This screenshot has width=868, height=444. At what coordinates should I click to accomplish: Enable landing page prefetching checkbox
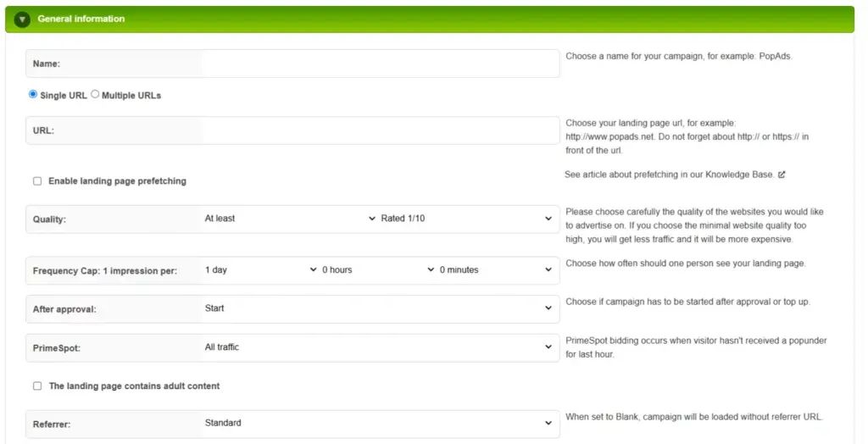(37, 181)
